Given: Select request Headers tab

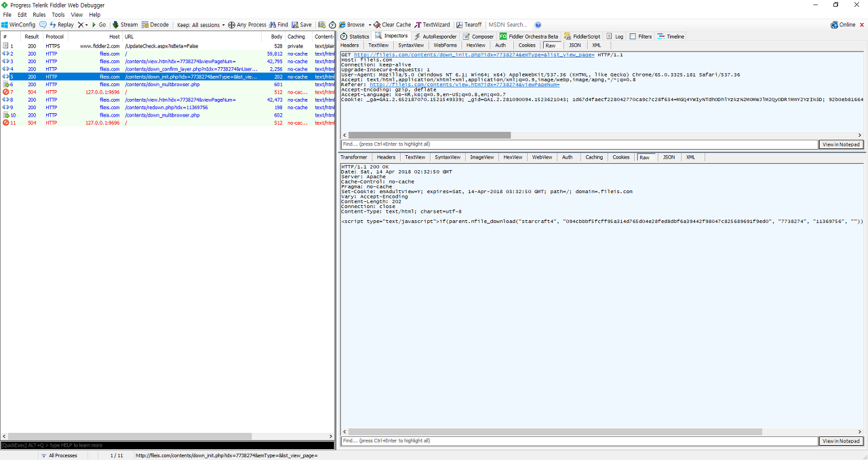Looking at the screenshot, I should tap(350, 45).
